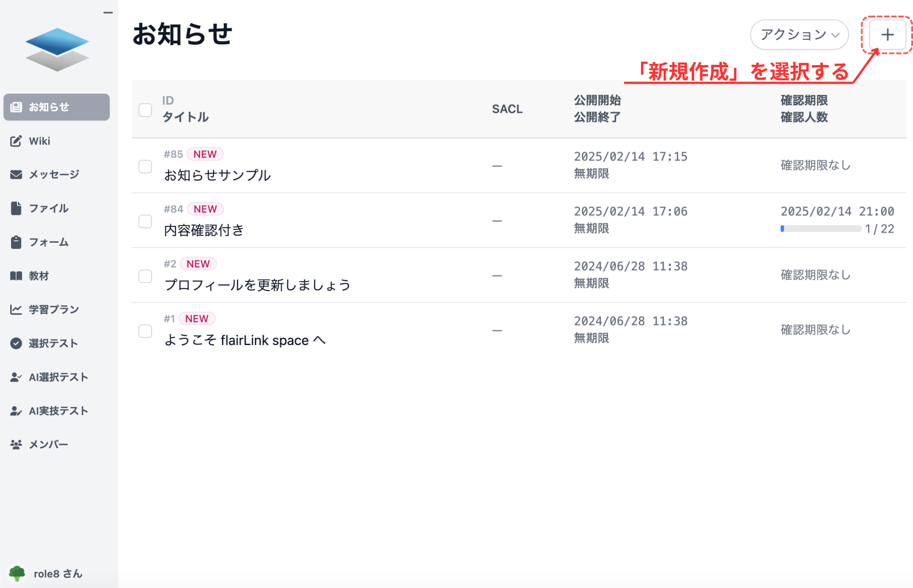Check the checkbox for お知らせサンプル
The width and height of the screenshot is (913, 588).
coord(145,166)
